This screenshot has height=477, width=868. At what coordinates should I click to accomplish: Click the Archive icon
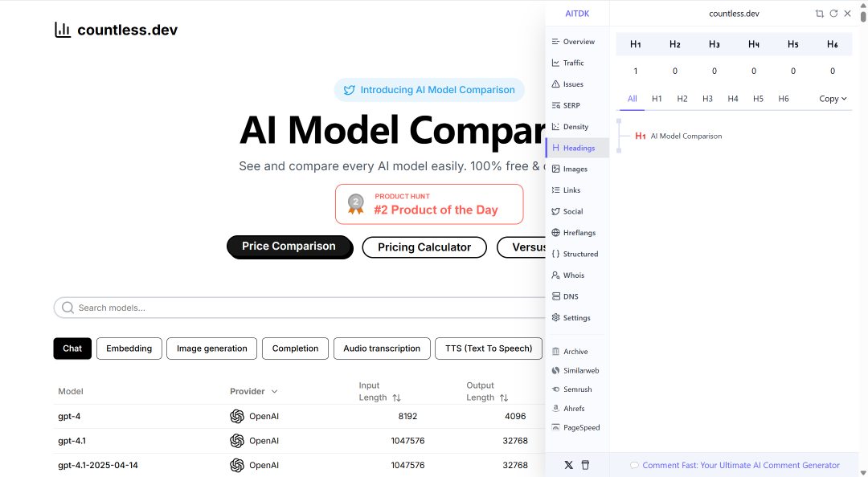pyautogui.click(x=556, y=352)
